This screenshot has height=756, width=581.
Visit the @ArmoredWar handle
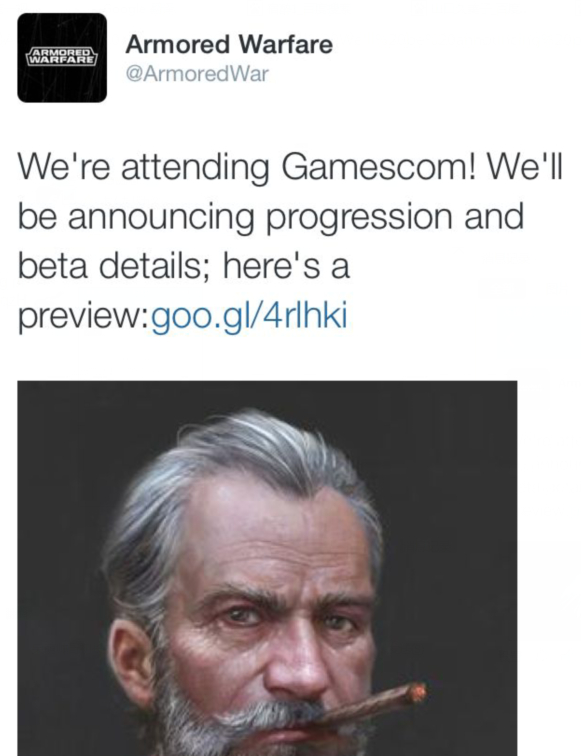[197, 74]
